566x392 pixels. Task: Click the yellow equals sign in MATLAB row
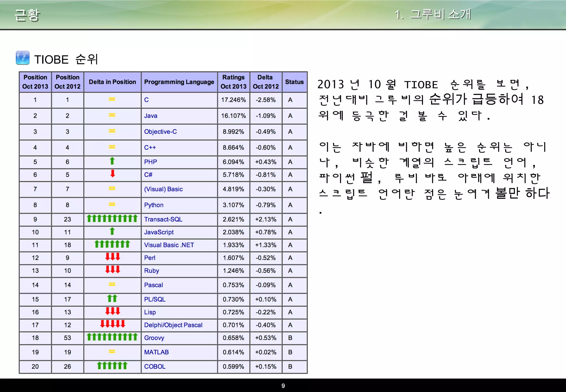(x=112, y=352)
